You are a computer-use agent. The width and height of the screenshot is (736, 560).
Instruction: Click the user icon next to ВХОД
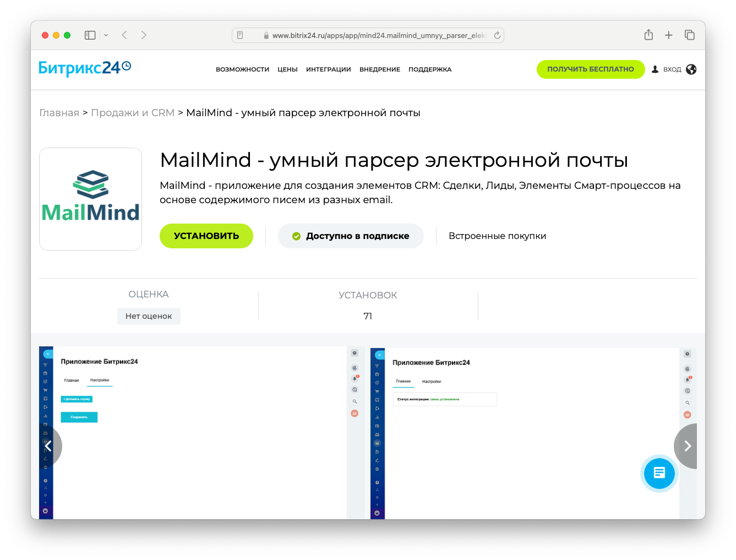coord(655,69)
